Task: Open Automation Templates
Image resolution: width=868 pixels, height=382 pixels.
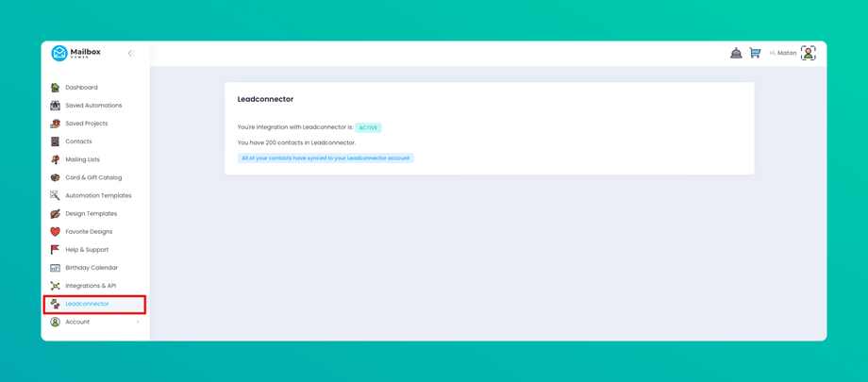Action: pos(98,195)
